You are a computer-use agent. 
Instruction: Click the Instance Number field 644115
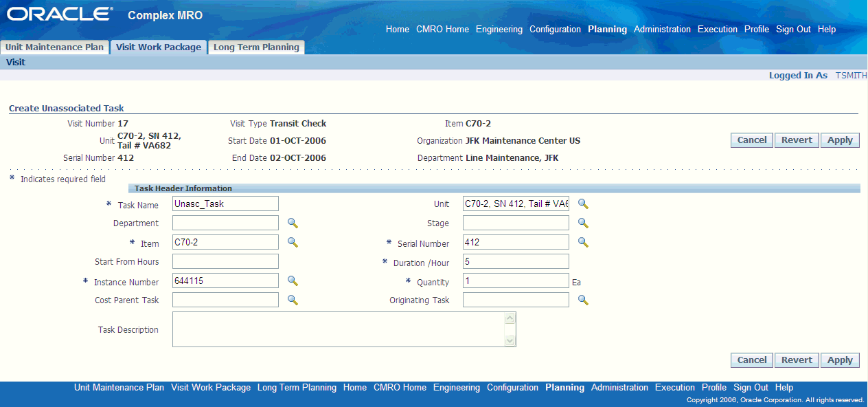(x=225, y=280)
